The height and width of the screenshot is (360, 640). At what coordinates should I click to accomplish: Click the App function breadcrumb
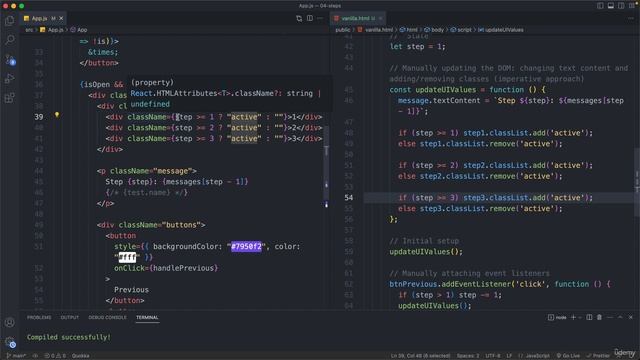tap(79, 30)
